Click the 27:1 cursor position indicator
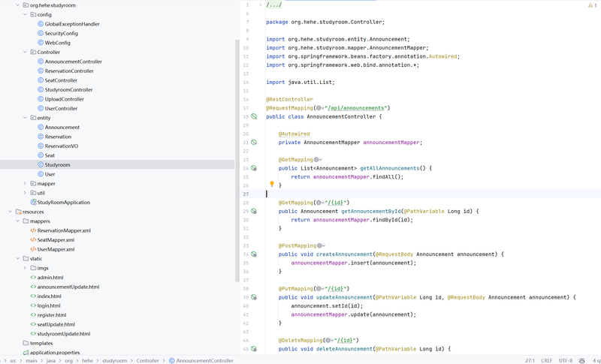Image resolution: width=601 pixels, height=364 pixels. 530,361
